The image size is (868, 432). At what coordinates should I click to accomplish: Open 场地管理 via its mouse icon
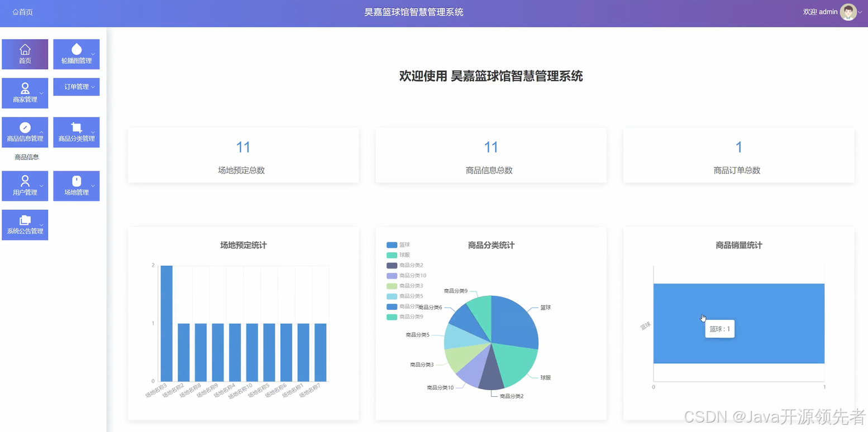[x=76, y=181]
